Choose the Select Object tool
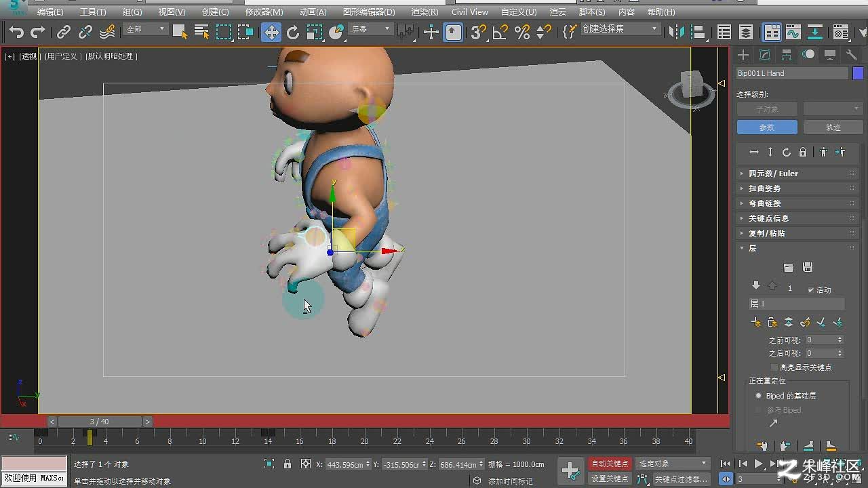Screen dimensions: 868x488 click(180, 32)
